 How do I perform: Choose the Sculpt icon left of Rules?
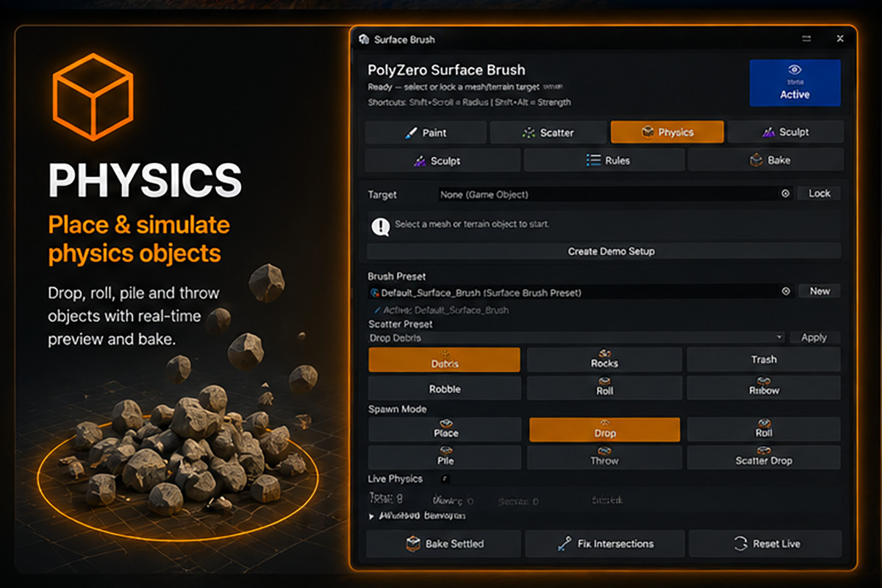420,160
